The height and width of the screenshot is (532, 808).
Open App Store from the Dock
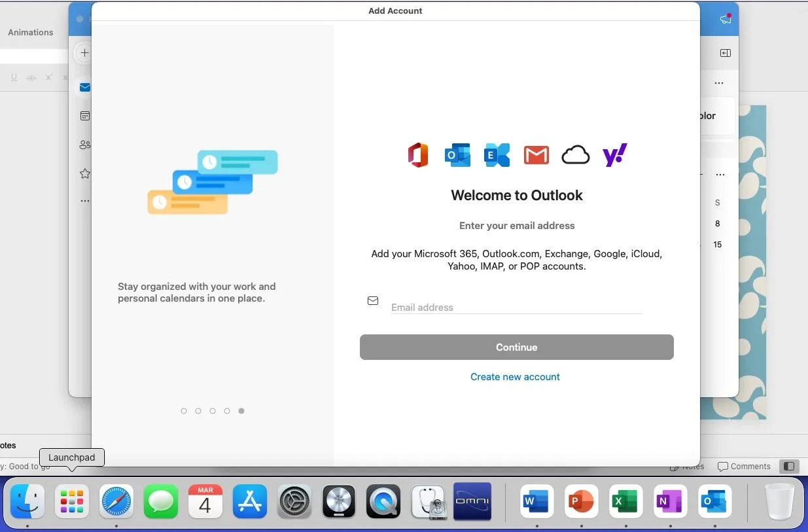[250, 502]
